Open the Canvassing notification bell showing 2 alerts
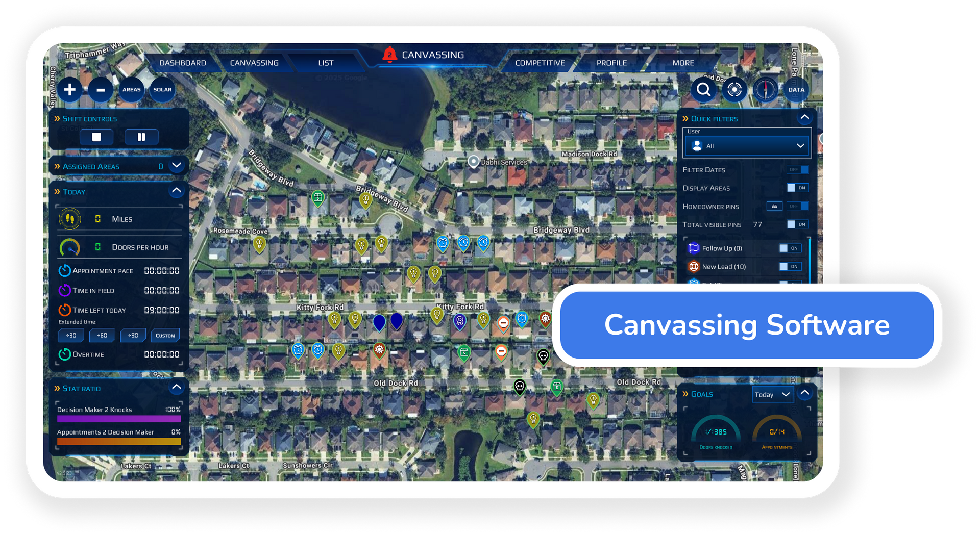 (x=389, y=55)
